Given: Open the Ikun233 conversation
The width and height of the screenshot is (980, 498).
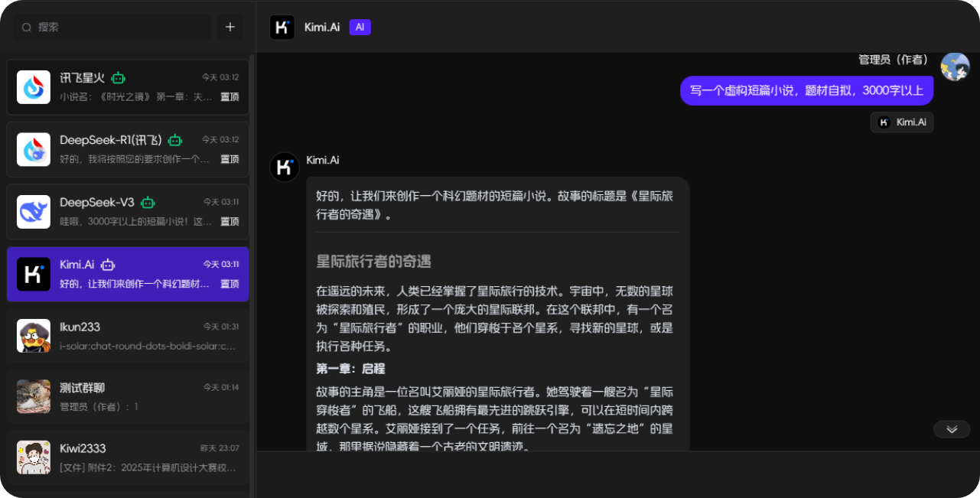Looking at the screenshot, I should (128, 336).
